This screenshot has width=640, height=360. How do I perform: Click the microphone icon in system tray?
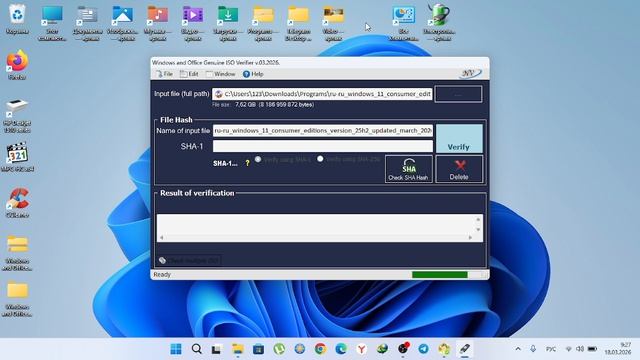[533, 349]
